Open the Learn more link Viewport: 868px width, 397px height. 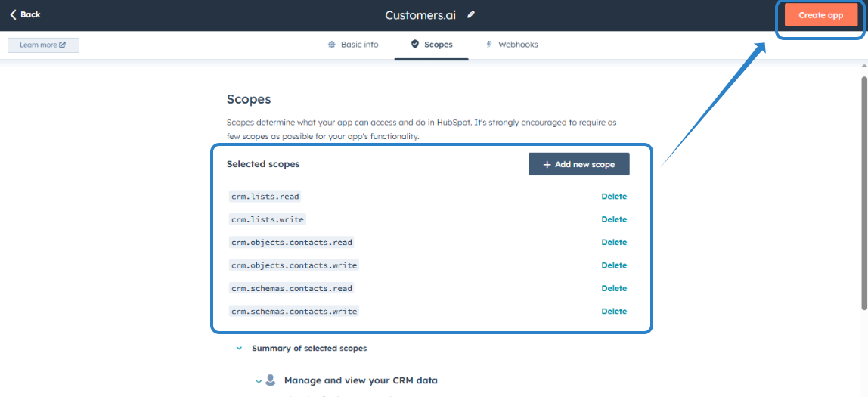[43, 45]
